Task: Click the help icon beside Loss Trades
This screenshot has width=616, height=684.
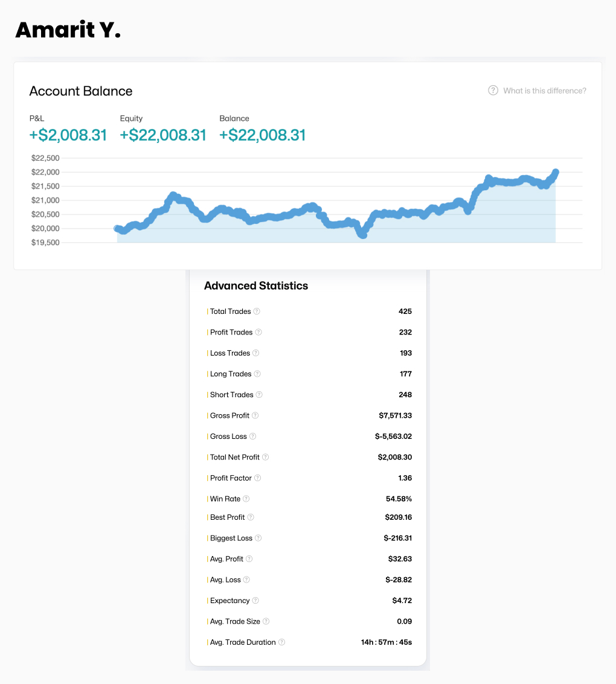Action: click(256, 353)
